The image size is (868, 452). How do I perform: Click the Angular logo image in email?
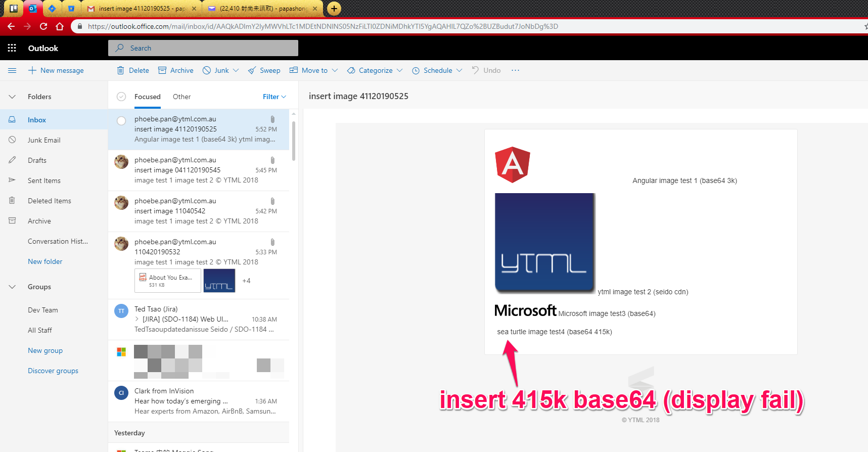pos(513,165)
